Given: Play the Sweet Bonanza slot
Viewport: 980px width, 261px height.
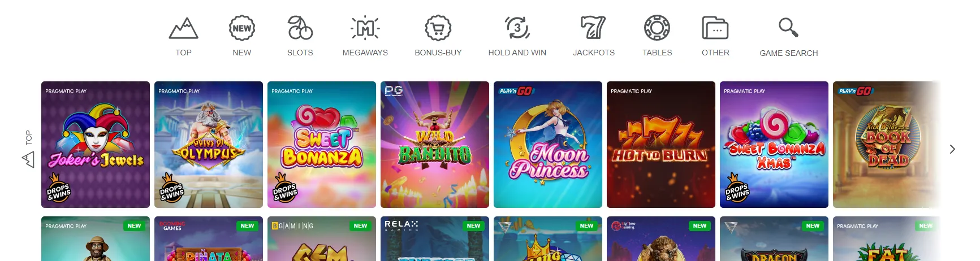Looking at the screenshot, I should [x=322, y=145].
